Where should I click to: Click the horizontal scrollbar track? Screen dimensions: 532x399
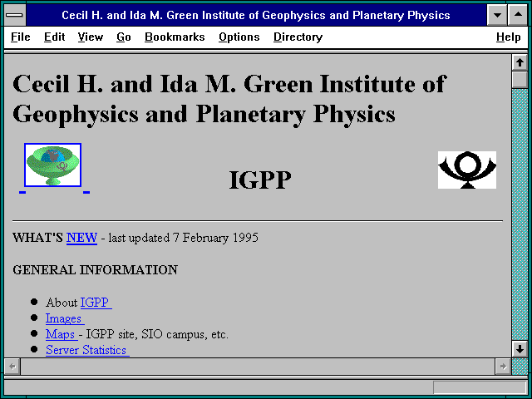click(258, 367)
